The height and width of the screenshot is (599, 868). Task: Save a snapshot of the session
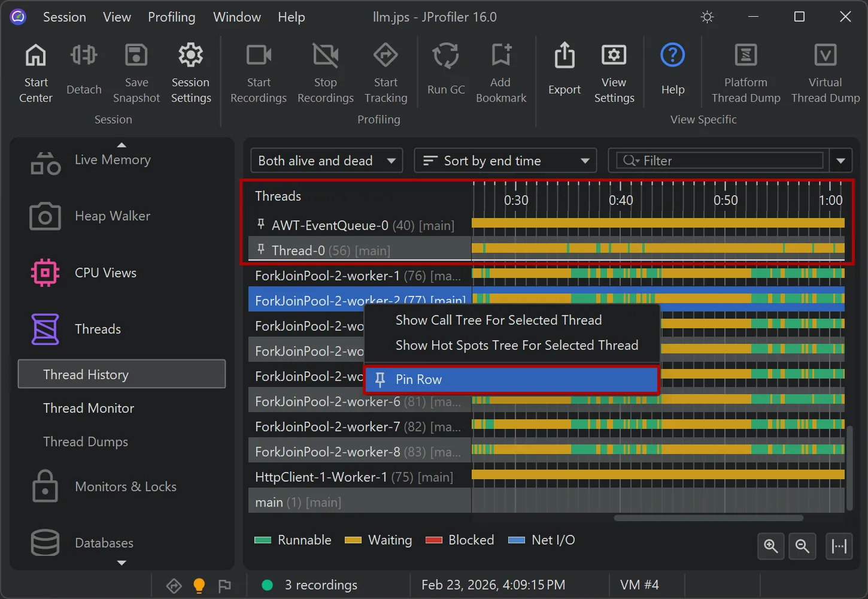pyautogui.click(x=136, y=72)
